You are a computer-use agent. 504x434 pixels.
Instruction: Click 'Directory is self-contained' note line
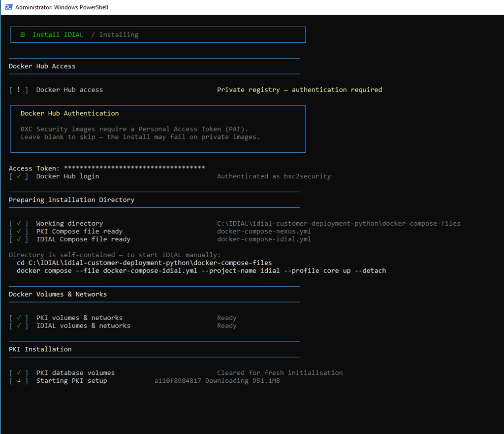[115, 255]
